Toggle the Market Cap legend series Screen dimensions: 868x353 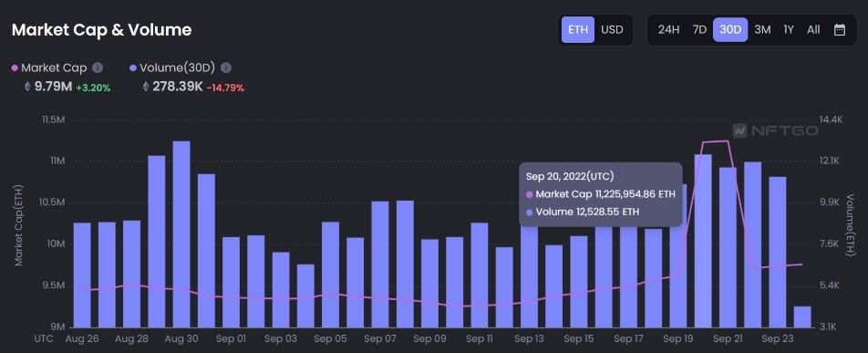pos(49,67)
